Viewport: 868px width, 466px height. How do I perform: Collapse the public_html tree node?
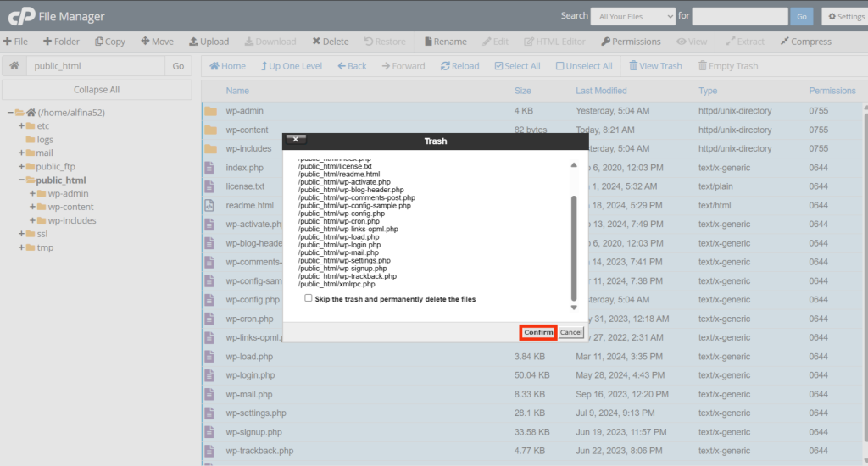(x=21, y=180)
